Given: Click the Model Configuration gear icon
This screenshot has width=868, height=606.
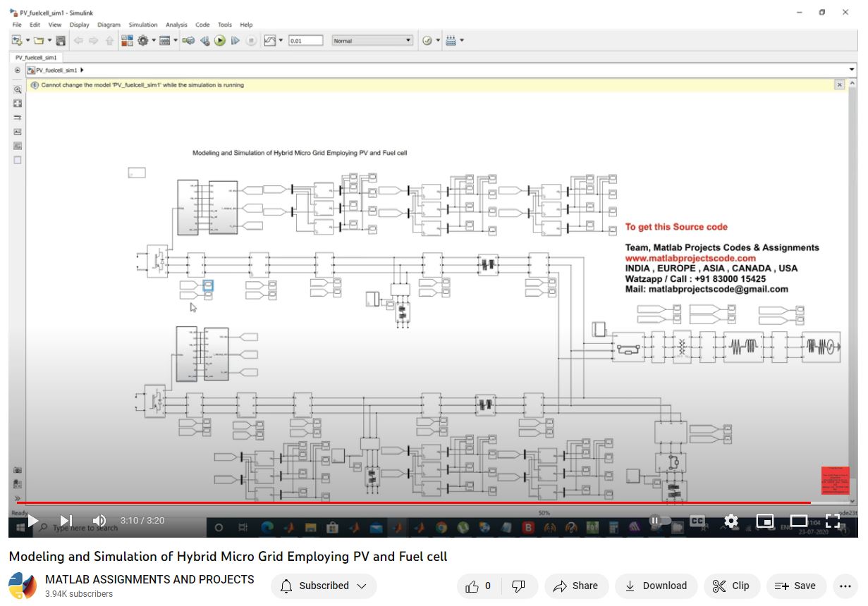Looking at the screenshot, I should [143, 41].
